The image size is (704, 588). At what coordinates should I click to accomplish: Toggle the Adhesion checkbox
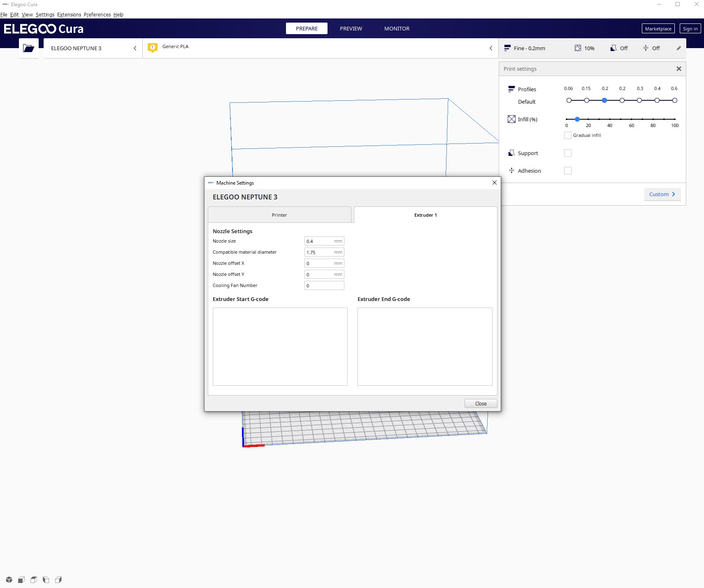click(x=568, y=171)
